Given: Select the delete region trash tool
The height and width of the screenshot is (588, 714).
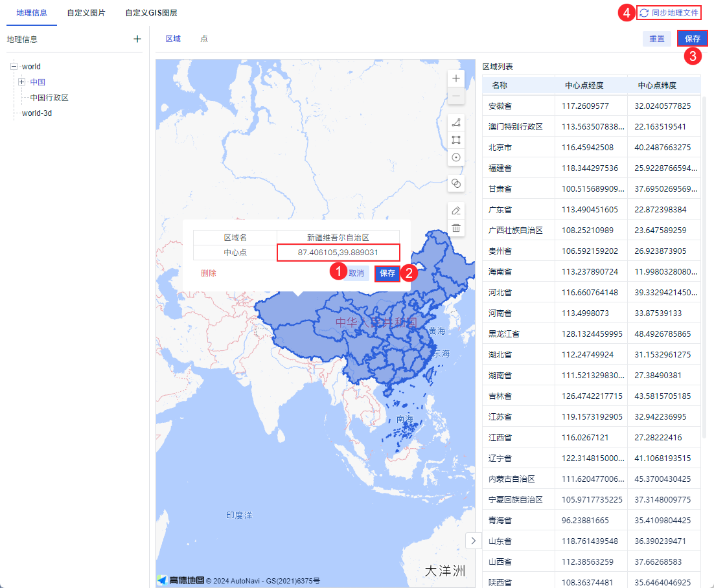Looking at the screenshot, I should click(x=456, y=227).
